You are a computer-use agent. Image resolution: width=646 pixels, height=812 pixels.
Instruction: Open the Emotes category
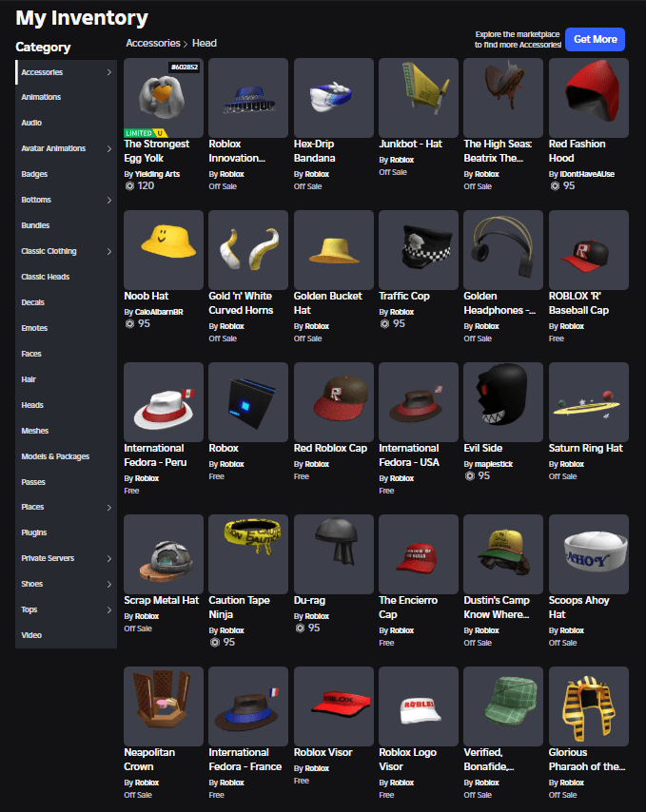[67, 328]
